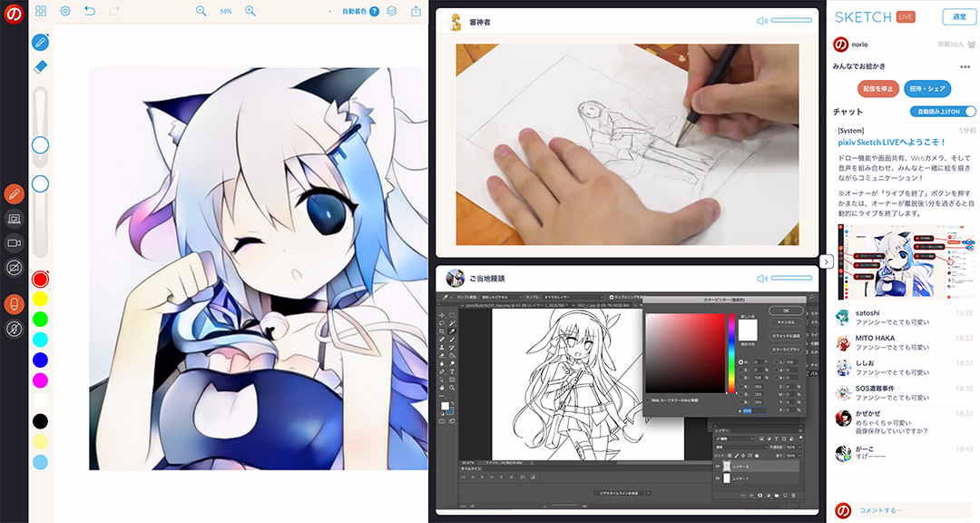Image resolution: width=980 pixels, height=523 pixels.
Task: Collapse the live sidebar with the chevron arrow
Action: (825, 261)
